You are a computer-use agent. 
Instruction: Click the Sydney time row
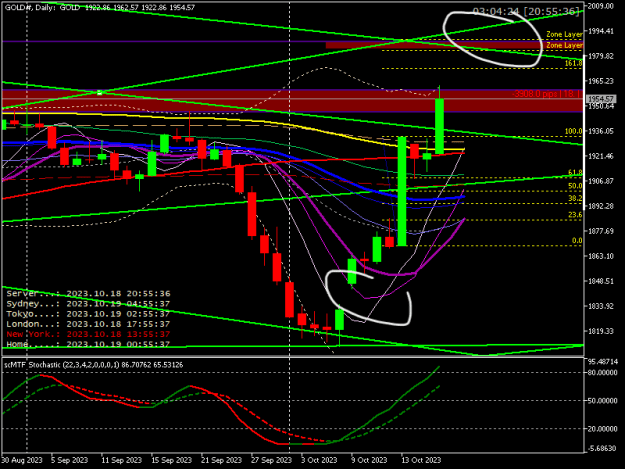[88, 304]
